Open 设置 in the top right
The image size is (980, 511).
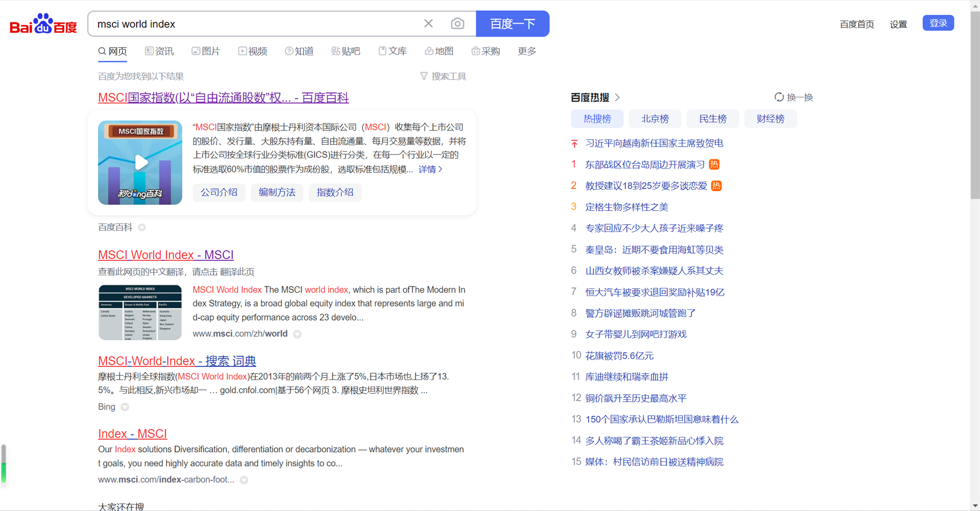[x=898, y=24]
